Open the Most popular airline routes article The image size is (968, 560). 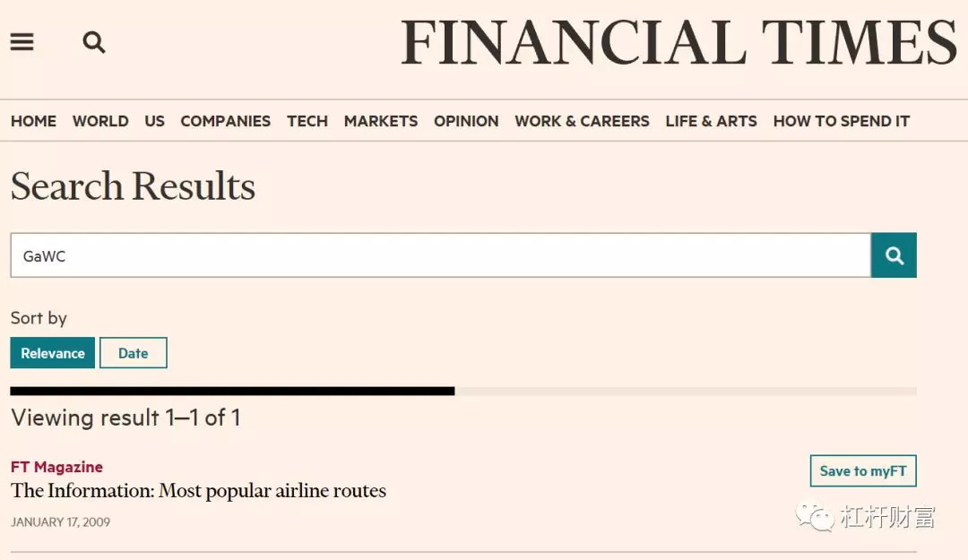[198, 491]
